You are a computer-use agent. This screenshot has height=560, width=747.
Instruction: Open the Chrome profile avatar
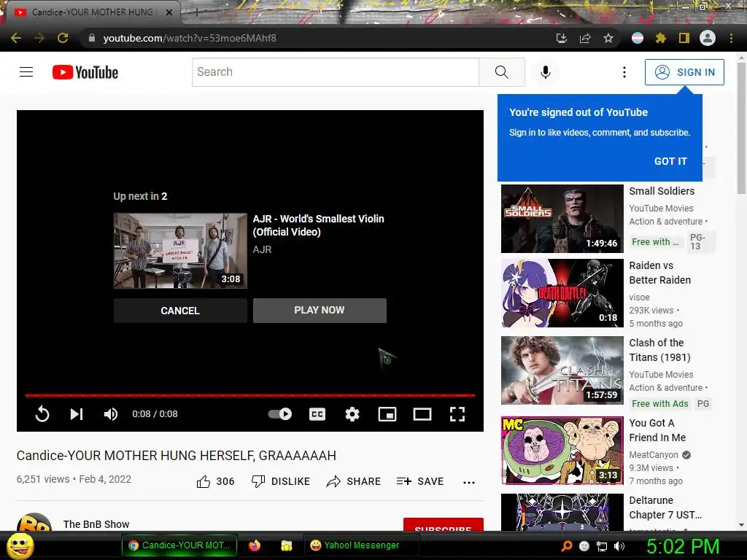tap(708, 38)
